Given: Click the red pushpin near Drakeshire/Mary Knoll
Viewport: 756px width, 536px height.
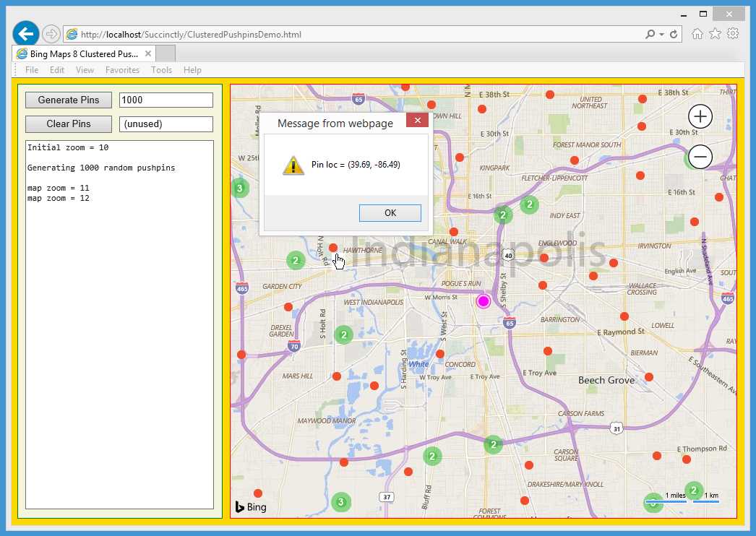Looking at the screenshot, I should pyautogui.click(x=525, y=501).
